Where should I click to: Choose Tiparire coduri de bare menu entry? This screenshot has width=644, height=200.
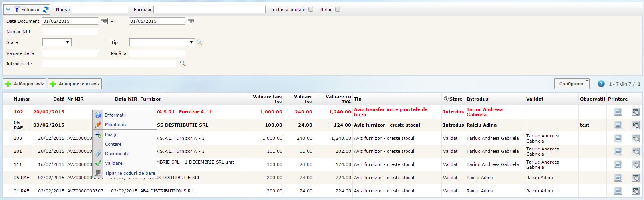pyautogui.click(x=130, y=173)
